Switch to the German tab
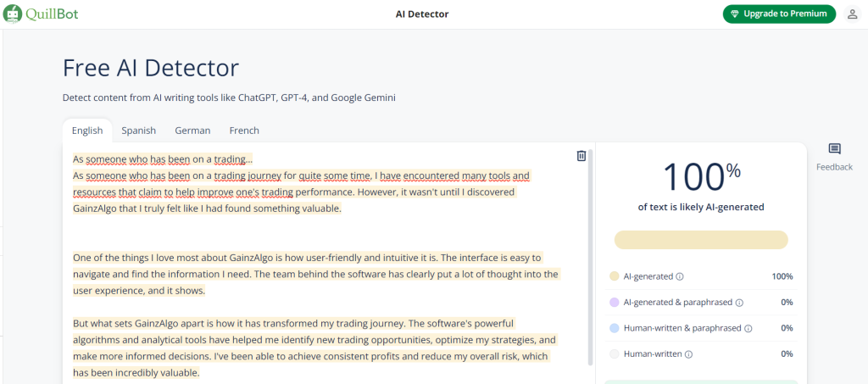868x384 pixels. [x=192, y=131]
